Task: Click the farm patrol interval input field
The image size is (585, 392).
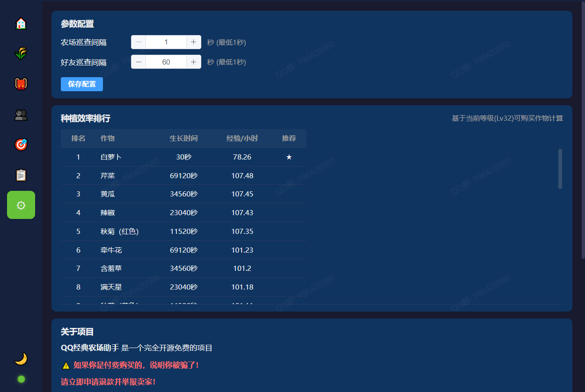Action: tap(166, 42)
